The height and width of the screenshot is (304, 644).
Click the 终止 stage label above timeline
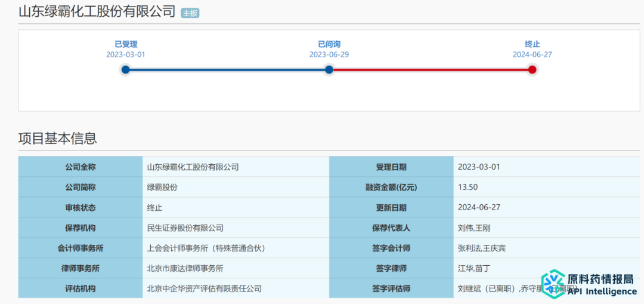tap(532, 44)
